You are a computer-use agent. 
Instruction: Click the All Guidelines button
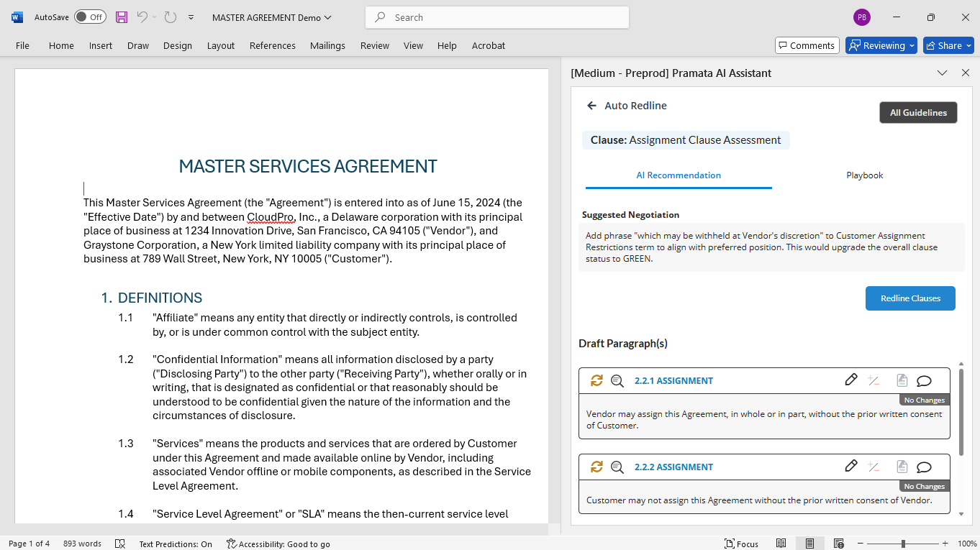[918, 112]
